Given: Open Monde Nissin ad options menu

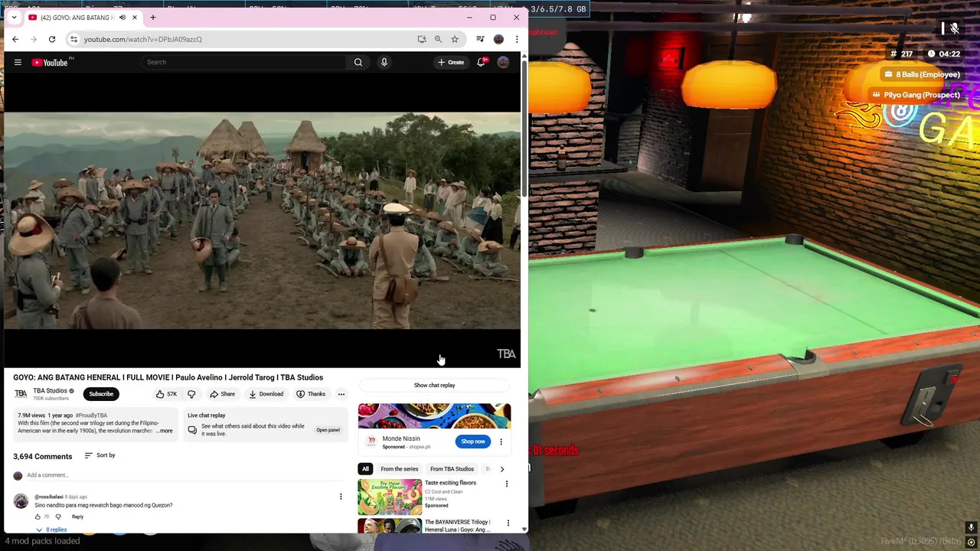Looking at the screenshot, I should pos(501,442).
